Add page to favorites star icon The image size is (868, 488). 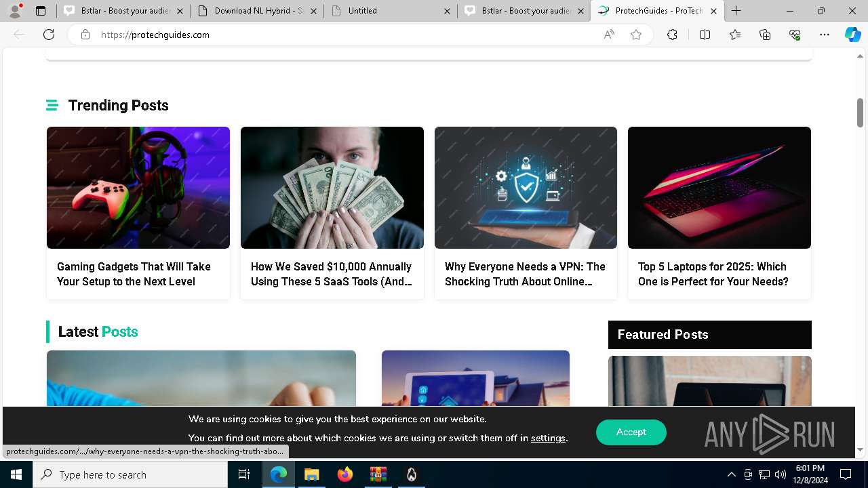pyautogui.click(x=636, y=35)
